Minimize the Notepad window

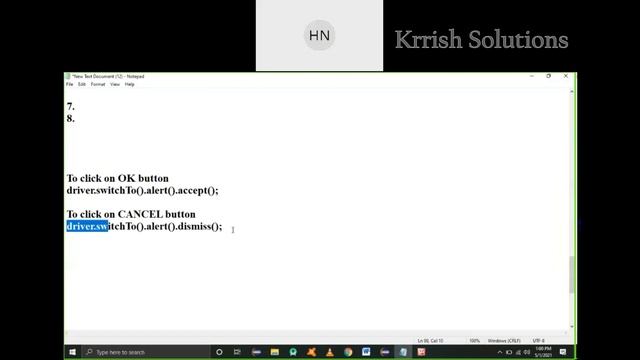(531, 76)
